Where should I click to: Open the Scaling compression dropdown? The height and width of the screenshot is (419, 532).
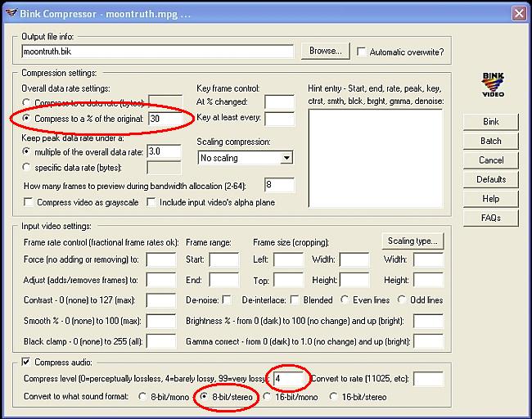[x=286, y=158]
